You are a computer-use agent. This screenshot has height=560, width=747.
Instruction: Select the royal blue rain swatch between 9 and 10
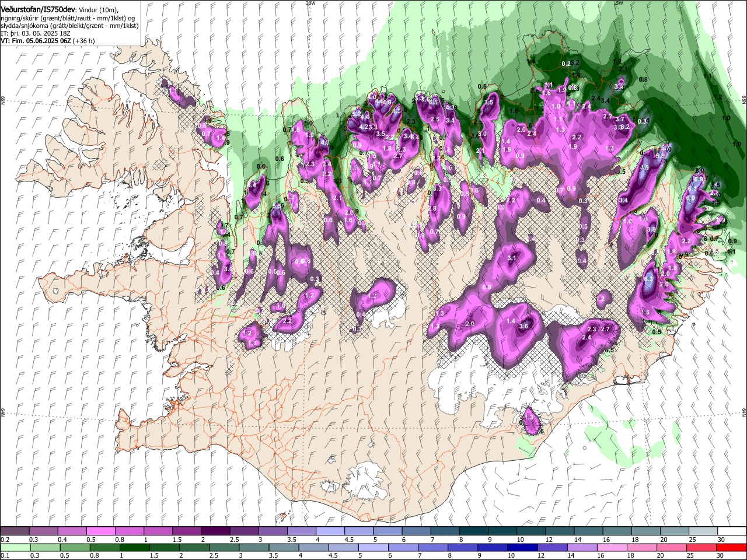(x=493, y=547)
